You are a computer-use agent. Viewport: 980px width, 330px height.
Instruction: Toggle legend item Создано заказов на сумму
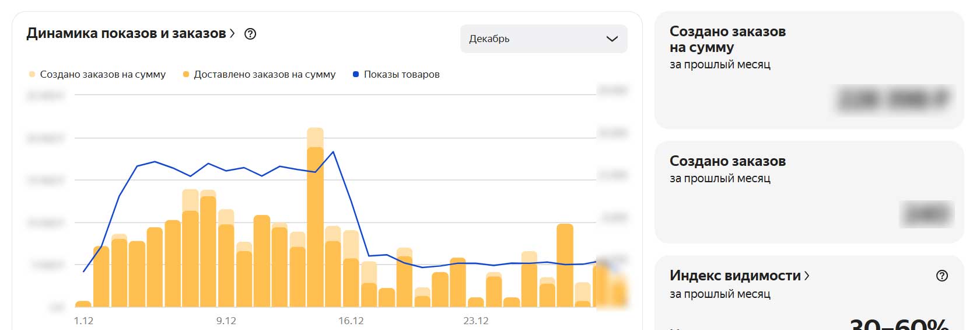[97, 74]
